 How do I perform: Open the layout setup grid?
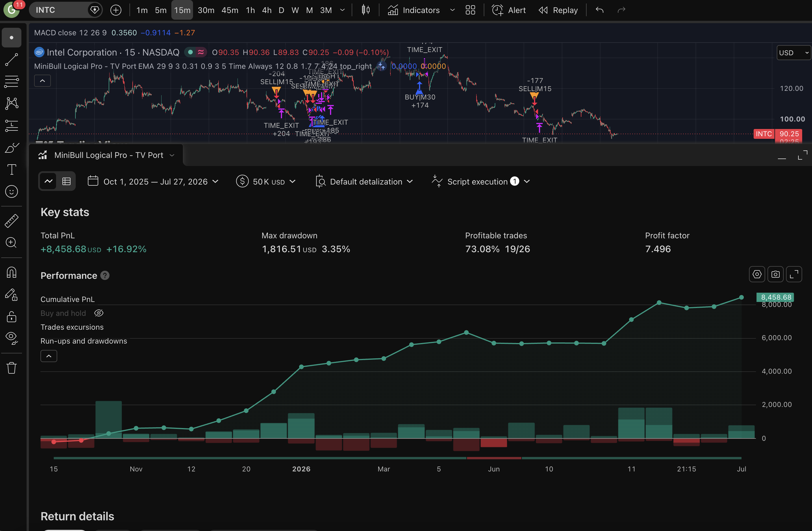pos(470,10)
